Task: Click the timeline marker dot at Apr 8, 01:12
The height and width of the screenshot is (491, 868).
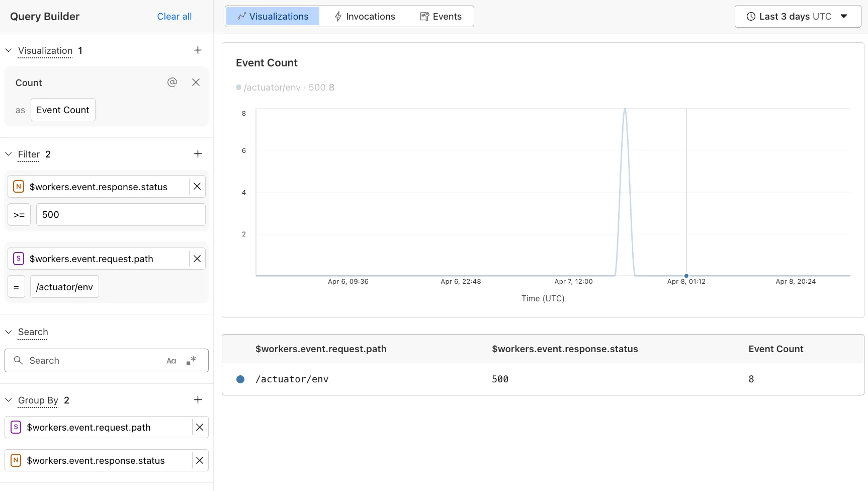Action: (x=686, y=276)
